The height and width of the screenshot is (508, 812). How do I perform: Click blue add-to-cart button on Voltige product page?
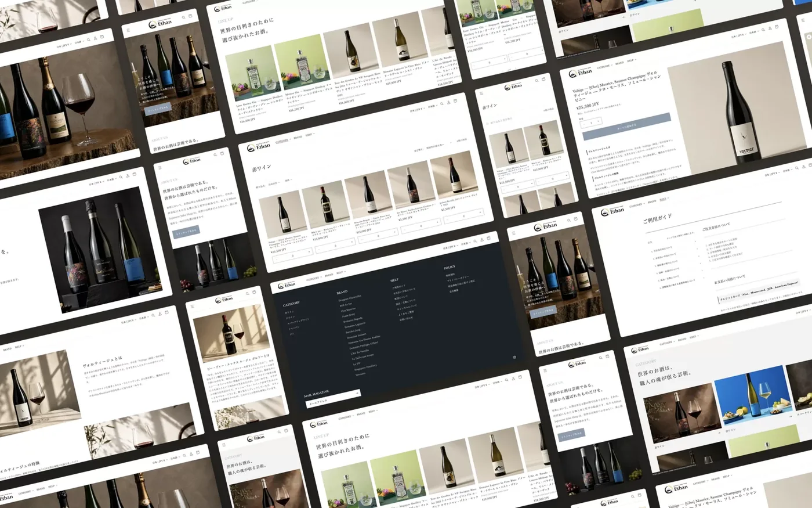click(626, 127)
